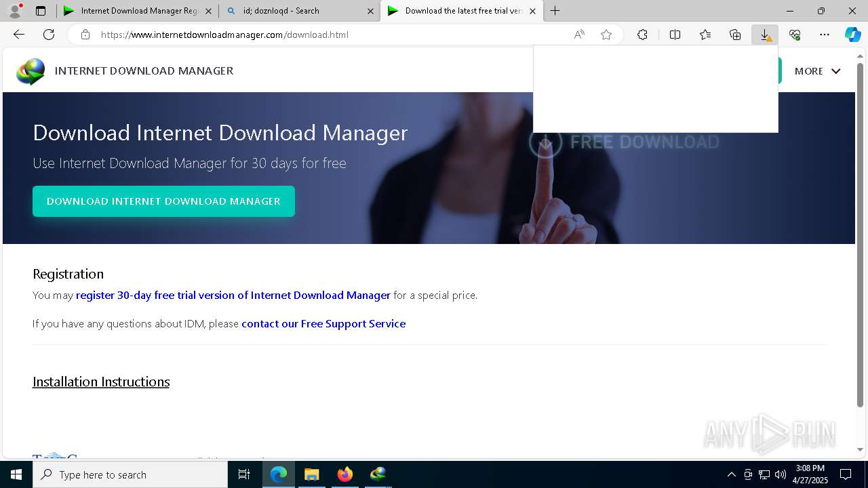Open the IDM taskbar icon
The height and width of the screenshot is (488, 868).
click(378, 474)
